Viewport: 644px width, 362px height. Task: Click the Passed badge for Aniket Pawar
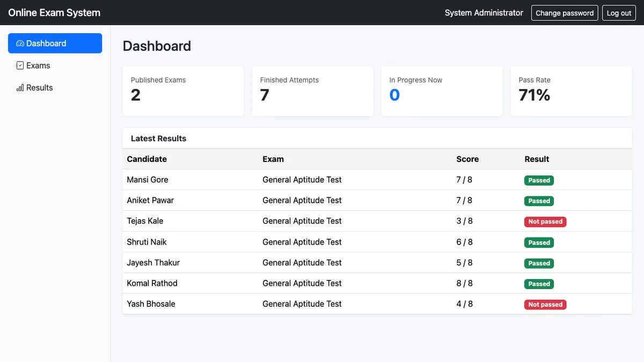point(539,201)
